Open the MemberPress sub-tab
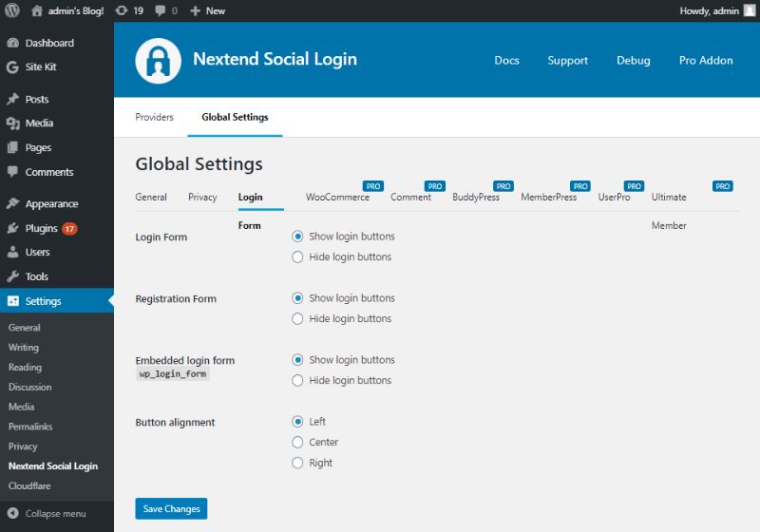 (549, 197)
